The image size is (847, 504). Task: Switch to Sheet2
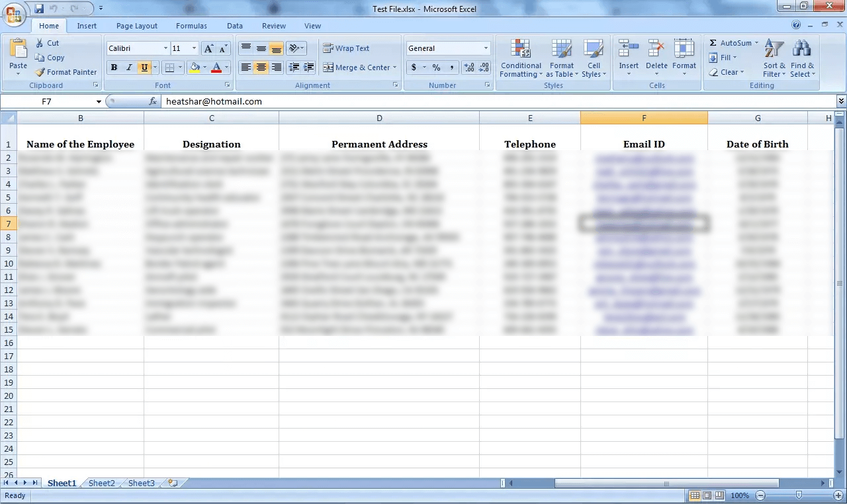[101, 483]
